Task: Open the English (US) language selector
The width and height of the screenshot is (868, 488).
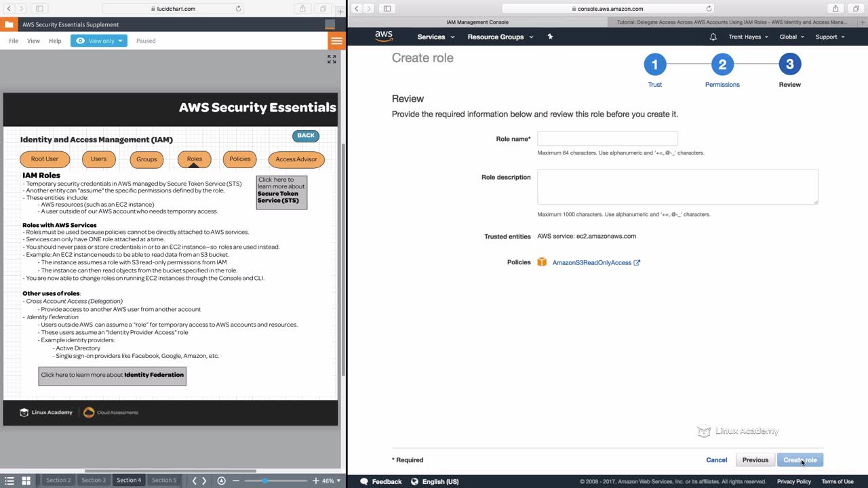Action: pyautogui.click(x=435, y=481)
